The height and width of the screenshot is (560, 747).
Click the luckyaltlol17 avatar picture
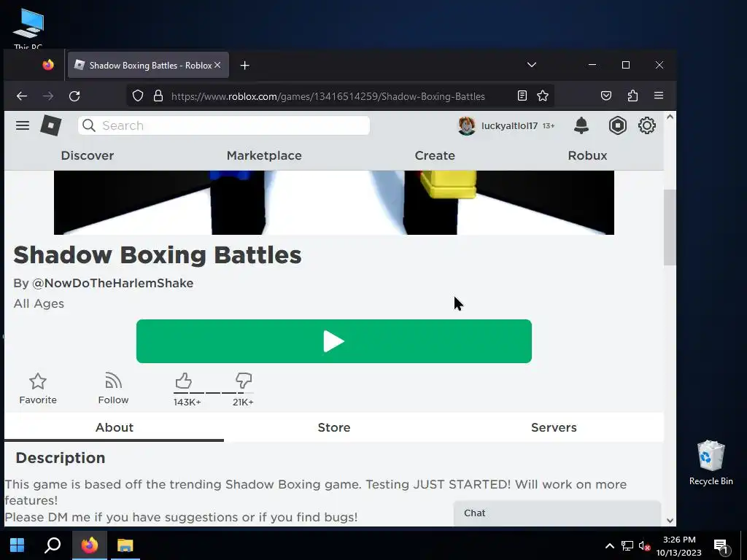pyautogui.click(x=466, y=125)
